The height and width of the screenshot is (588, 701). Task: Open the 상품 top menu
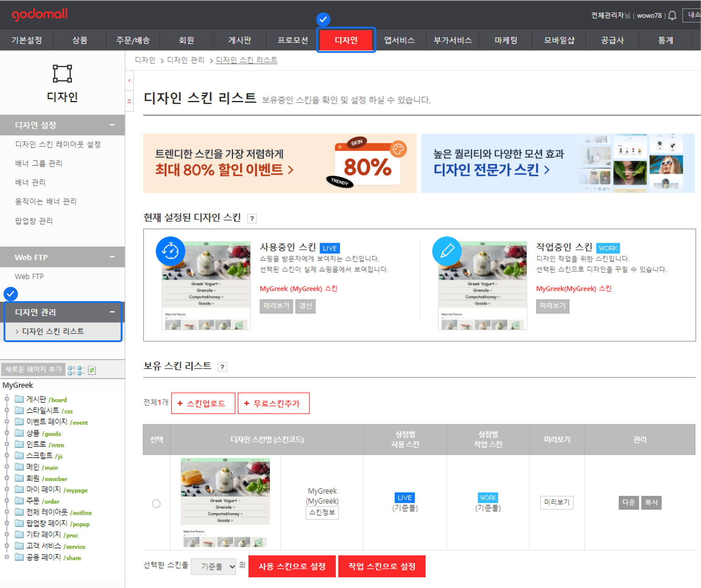pyautogui.click(x=80, y=40)
